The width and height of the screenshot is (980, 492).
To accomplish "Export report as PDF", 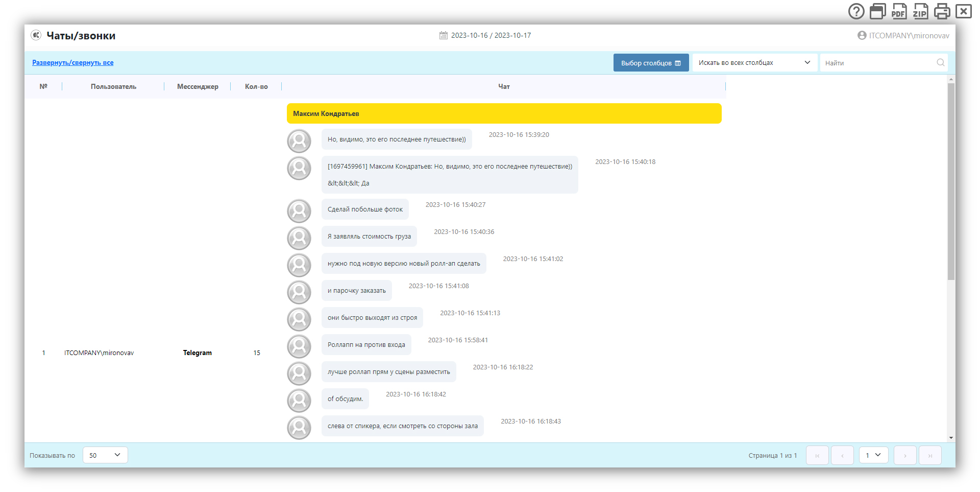I will 899,11.
